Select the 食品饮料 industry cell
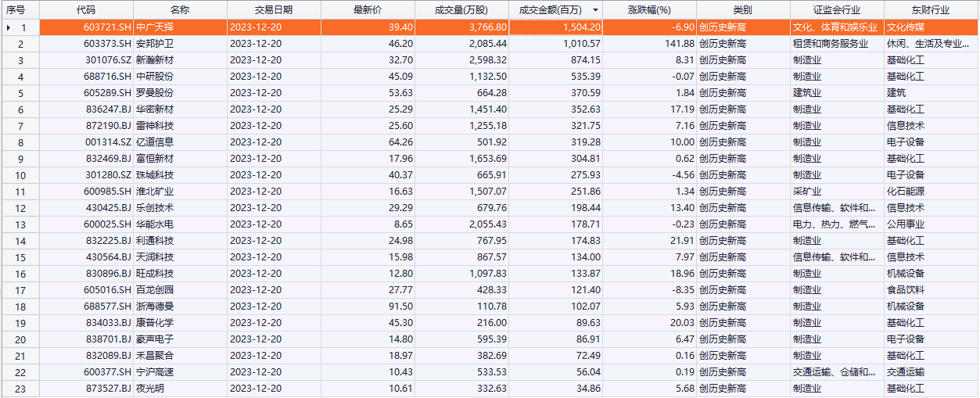Screen dimensions: 980x398 click(905, 290)
